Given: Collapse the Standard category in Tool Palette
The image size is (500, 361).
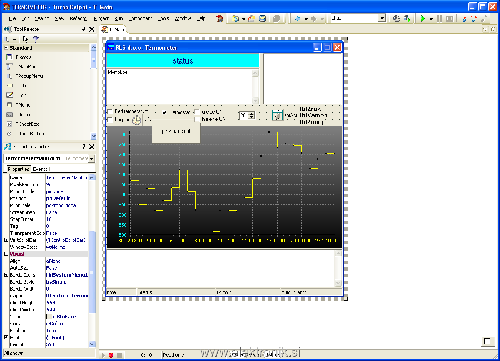Looking at the screenshot, I should point(6,48).
